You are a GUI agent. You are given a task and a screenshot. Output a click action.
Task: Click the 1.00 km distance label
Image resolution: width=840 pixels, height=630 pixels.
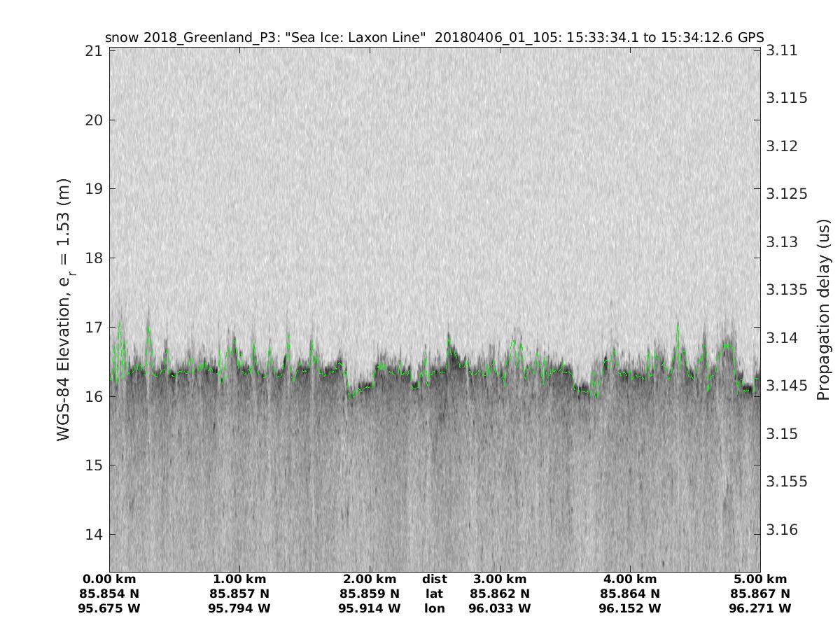coord(239,580)
